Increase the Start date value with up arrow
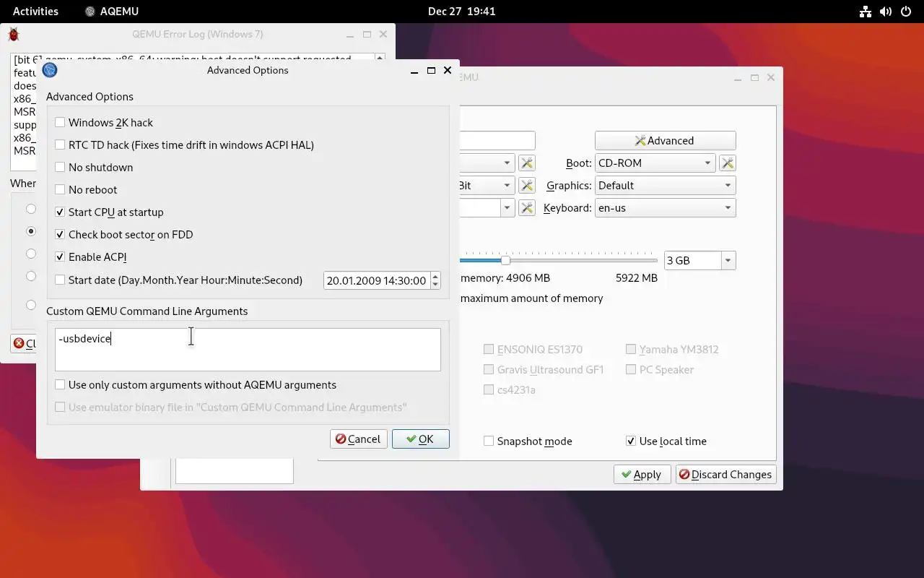Image resolution: width=924 pixels, height=578 pixels. tap(435, 276)
